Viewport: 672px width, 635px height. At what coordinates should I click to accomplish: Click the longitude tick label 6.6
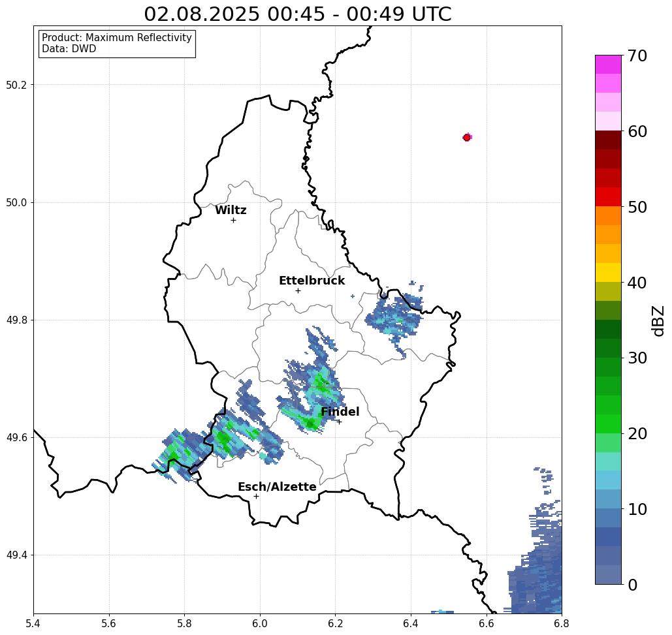point(487,623)
